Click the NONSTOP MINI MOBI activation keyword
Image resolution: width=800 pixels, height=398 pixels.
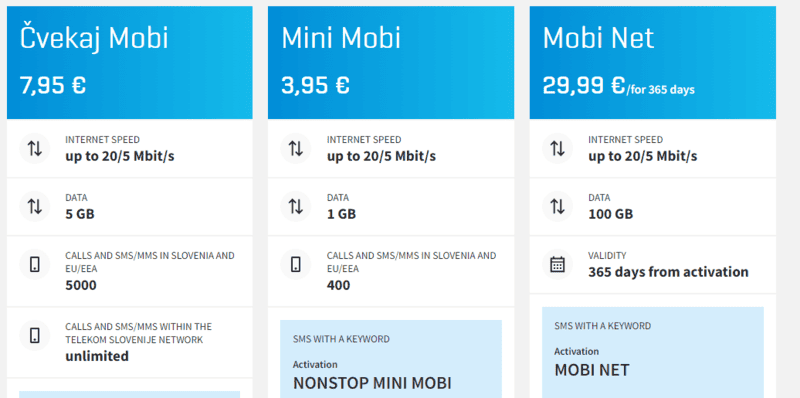coord(372,383)
